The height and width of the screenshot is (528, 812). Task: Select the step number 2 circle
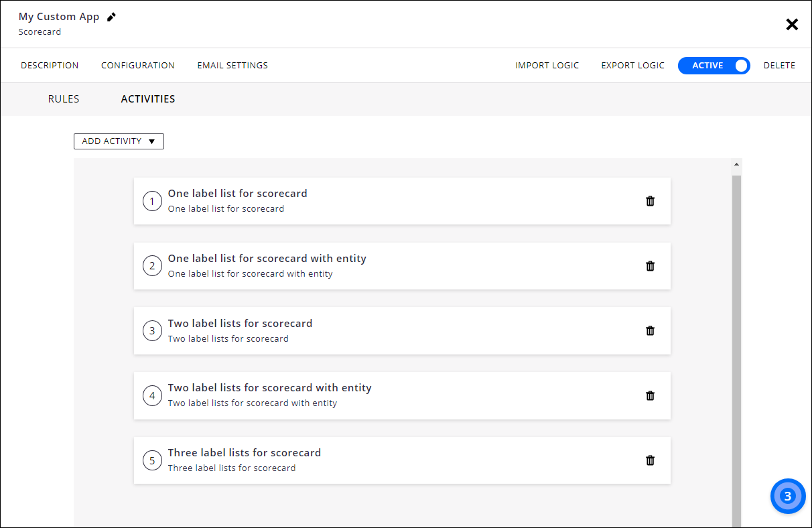(x=152, y=266)
